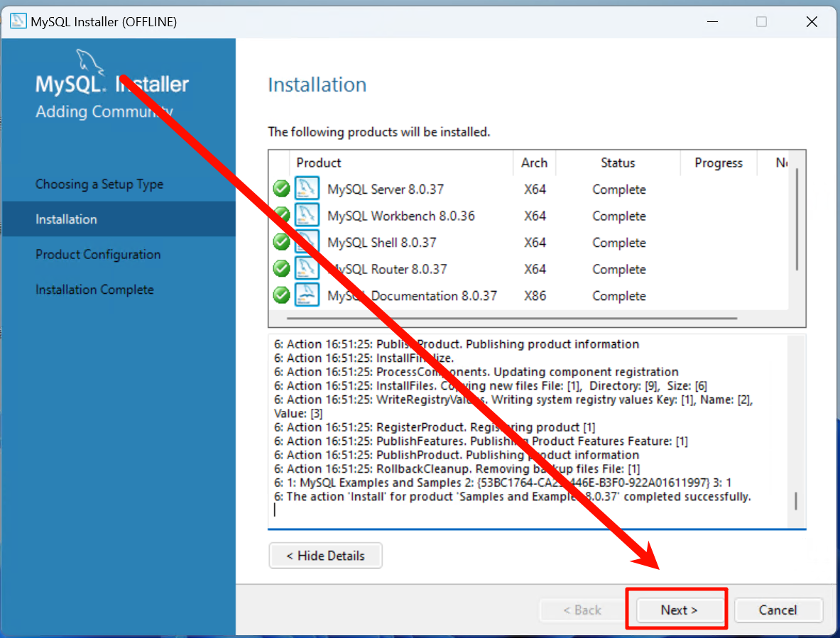
Task: Click the Status column header
Action: [618, 163]
